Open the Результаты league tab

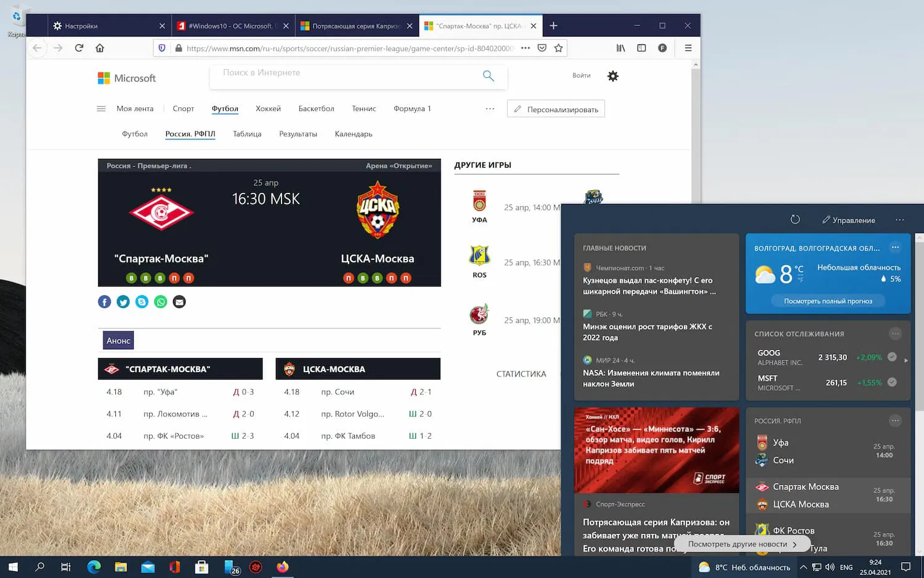click(x=298, y=134)
